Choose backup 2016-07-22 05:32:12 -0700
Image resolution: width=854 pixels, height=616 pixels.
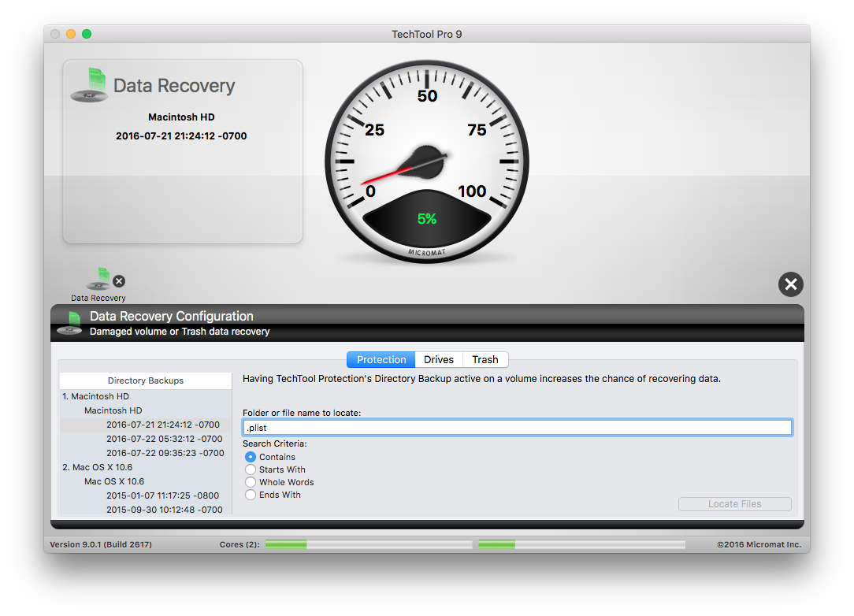point(146,439)
